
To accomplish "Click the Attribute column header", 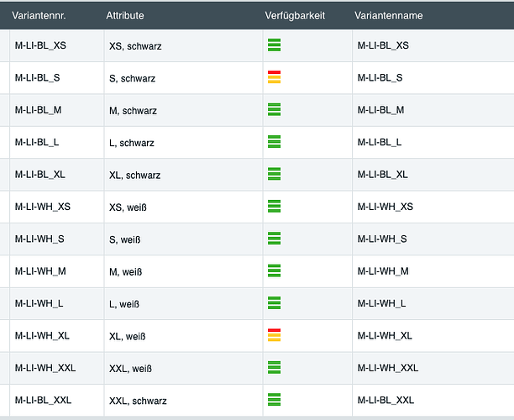I will pyautogui.click(x=125, y=15).
